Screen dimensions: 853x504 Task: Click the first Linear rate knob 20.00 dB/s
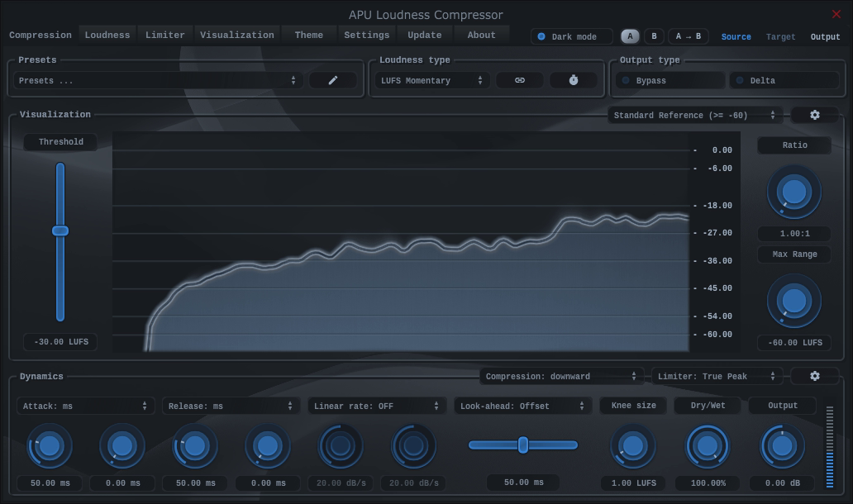[341, 446]
